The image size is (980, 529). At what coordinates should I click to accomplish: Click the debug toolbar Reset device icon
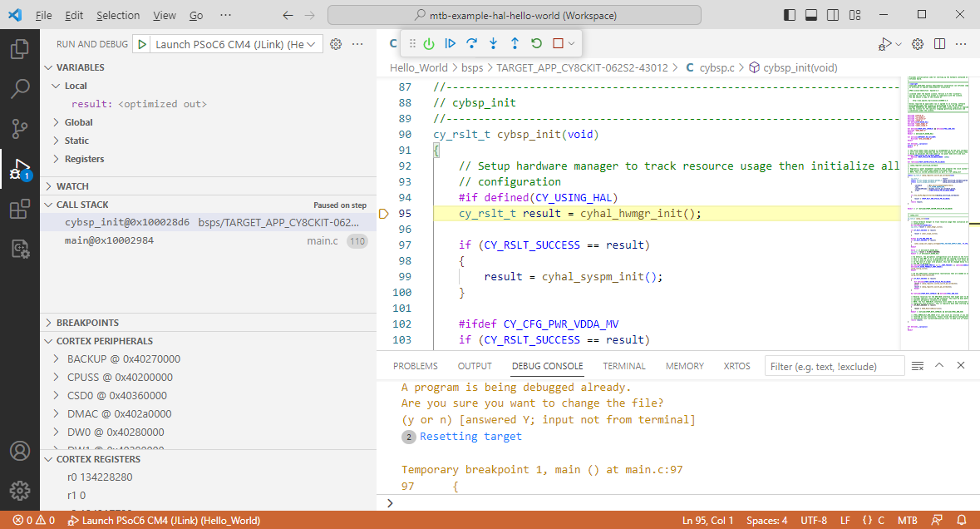pos(429,43)
